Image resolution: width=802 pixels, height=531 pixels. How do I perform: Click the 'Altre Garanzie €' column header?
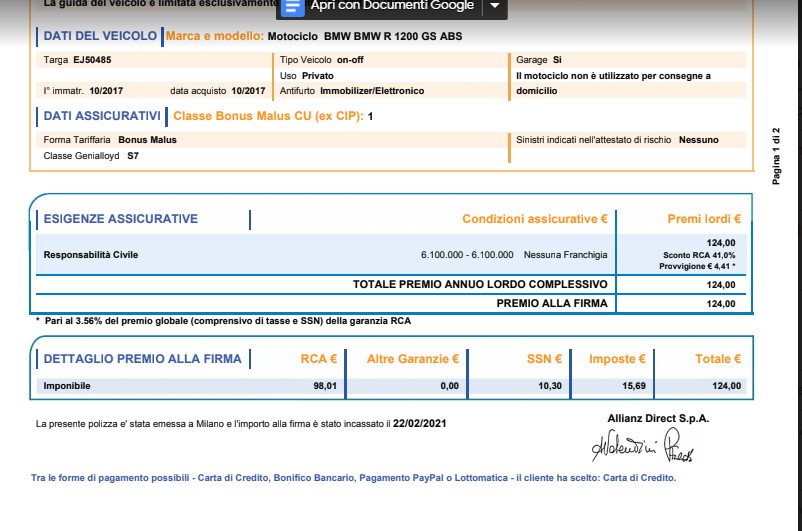coord(413,359)
